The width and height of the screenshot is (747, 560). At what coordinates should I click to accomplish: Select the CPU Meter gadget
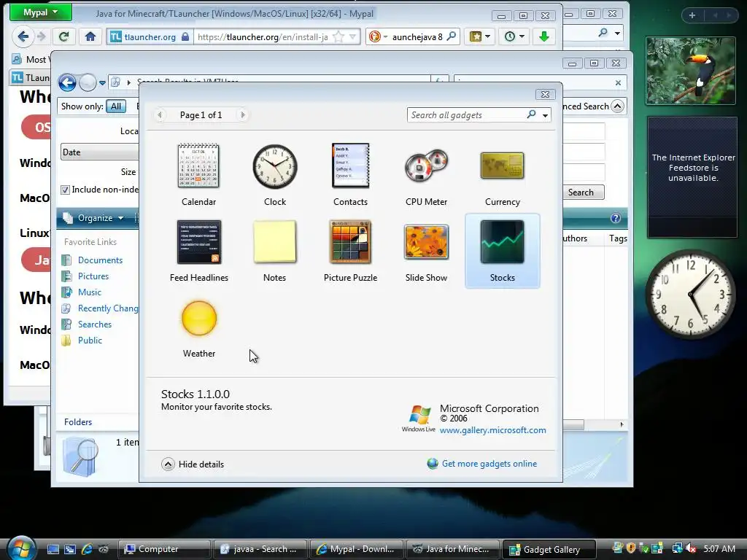pyautogui.click(x=426, y=175)
